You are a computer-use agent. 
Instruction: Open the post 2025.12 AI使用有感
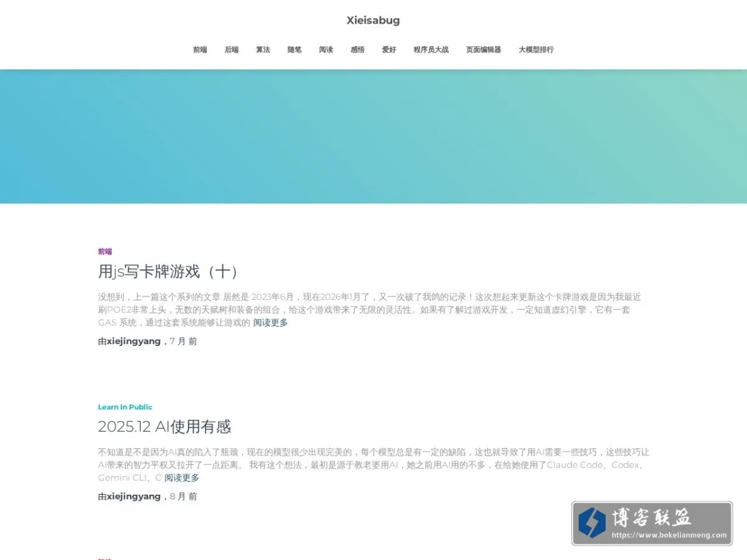click(164, 427)
